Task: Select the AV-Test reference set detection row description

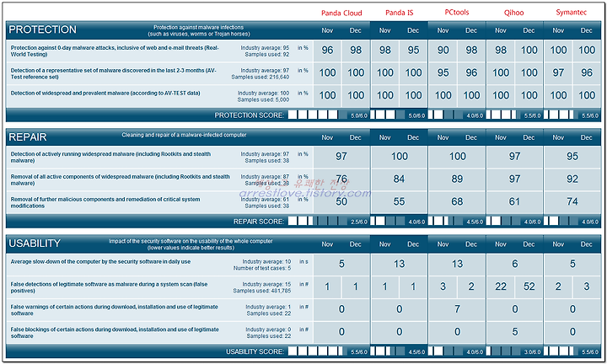Action: pyautogui.click(x=114, y=73)
